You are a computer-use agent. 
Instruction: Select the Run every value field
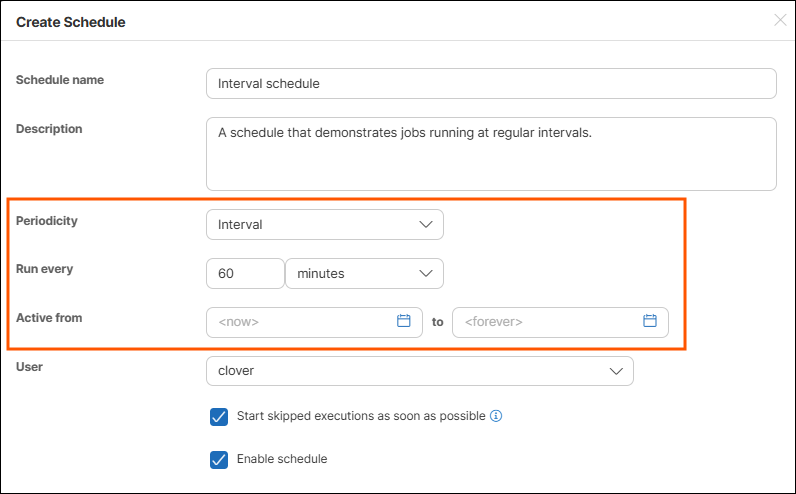coord(245,273)
